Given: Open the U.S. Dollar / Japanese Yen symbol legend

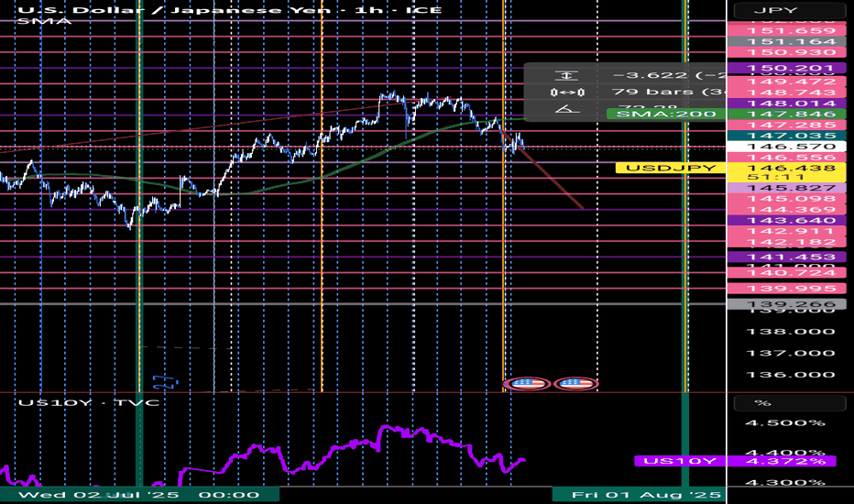Looking at the screenshot, I should point(230,10).
